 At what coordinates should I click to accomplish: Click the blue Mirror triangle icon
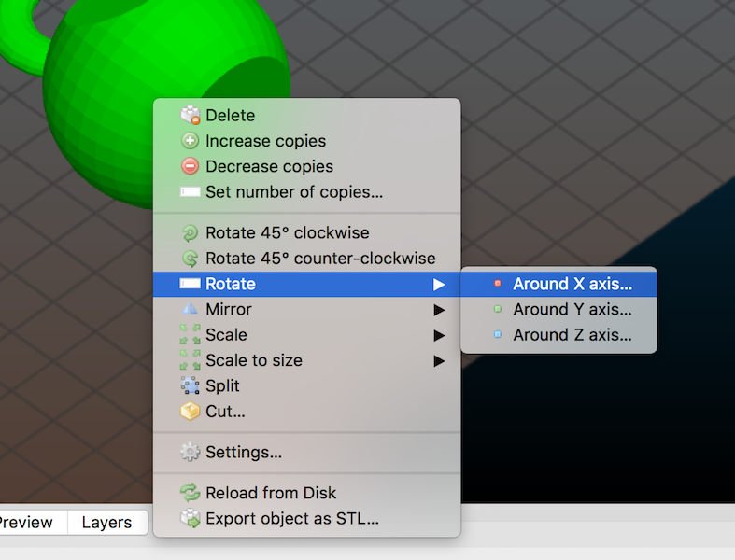coord(190,309)
